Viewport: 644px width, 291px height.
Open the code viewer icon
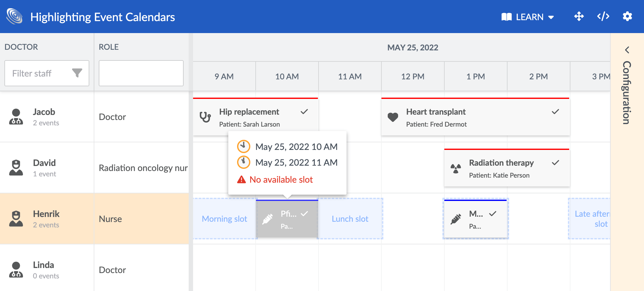(x=603, y=16)
